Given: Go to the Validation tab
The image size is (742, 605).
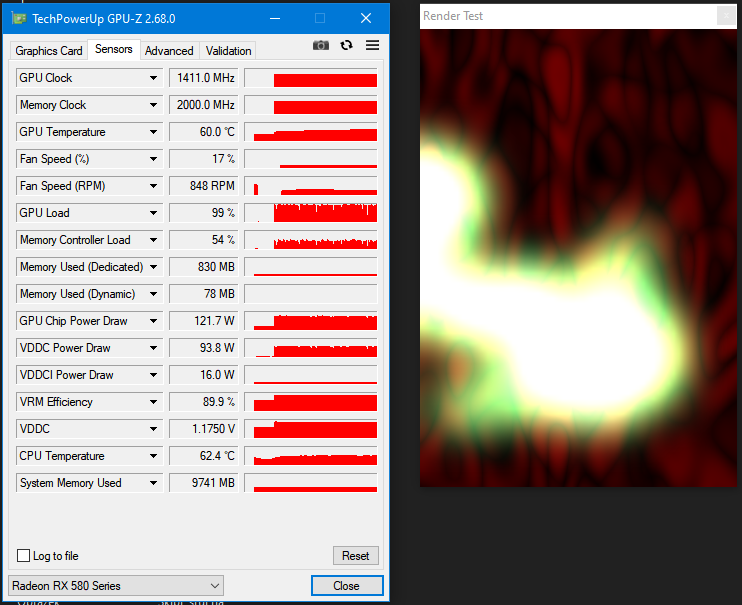Looking at the screenshot, I should pyautogui.click(x=228, y=51).
